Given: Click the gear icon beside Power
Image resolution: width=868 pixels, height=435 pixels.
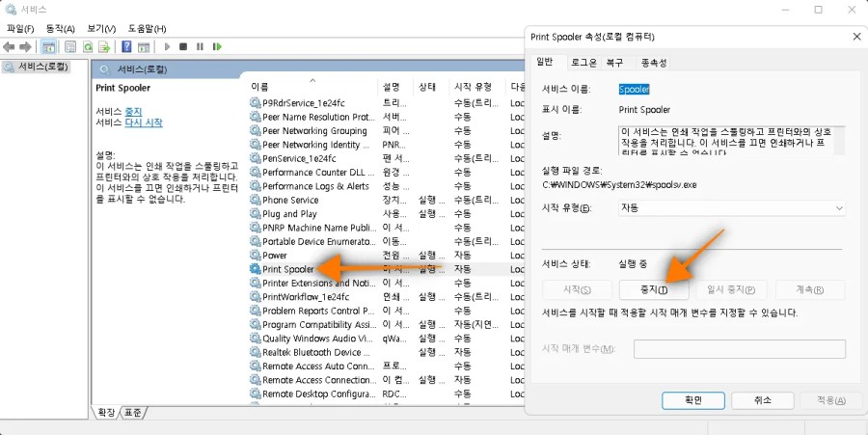Looking at the screenshot, I should coord(255,256).
